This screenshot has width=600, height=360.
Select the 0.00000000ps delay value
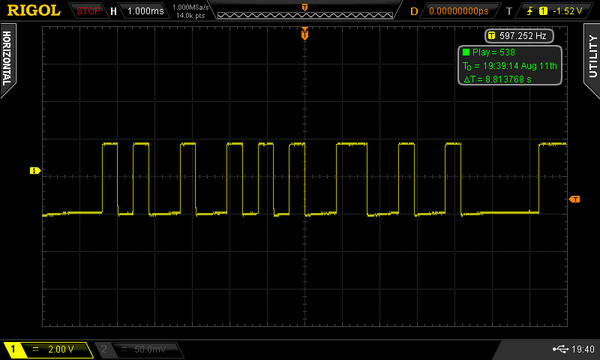[x=459, y=11]
